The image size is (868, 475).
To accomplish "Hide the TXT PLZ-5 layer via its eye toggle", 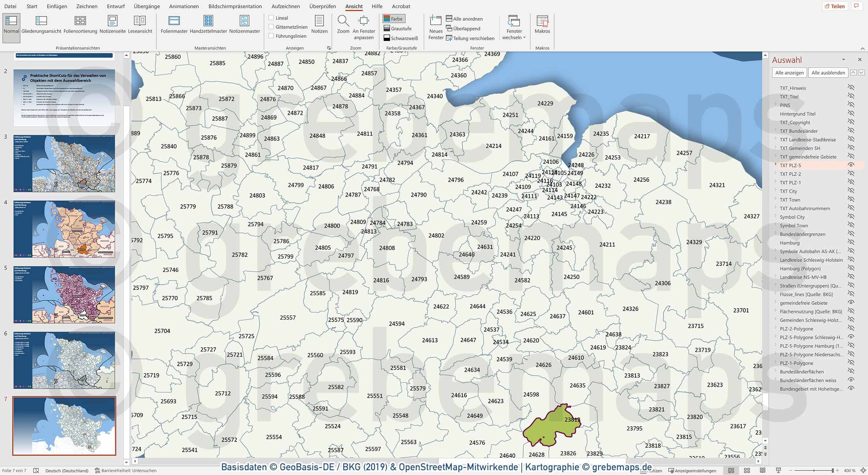I will pyautogui.click(x=852, y=165).
